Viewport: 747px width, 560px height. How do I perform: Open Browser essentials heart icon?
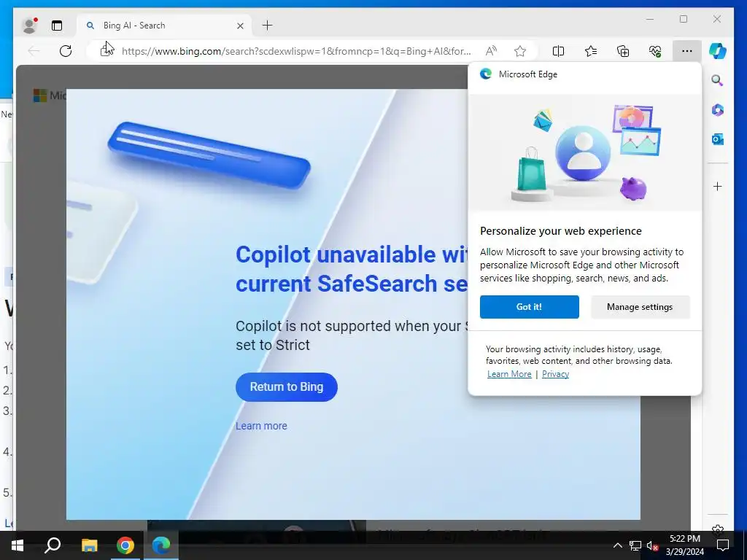(x=655, y=51)
